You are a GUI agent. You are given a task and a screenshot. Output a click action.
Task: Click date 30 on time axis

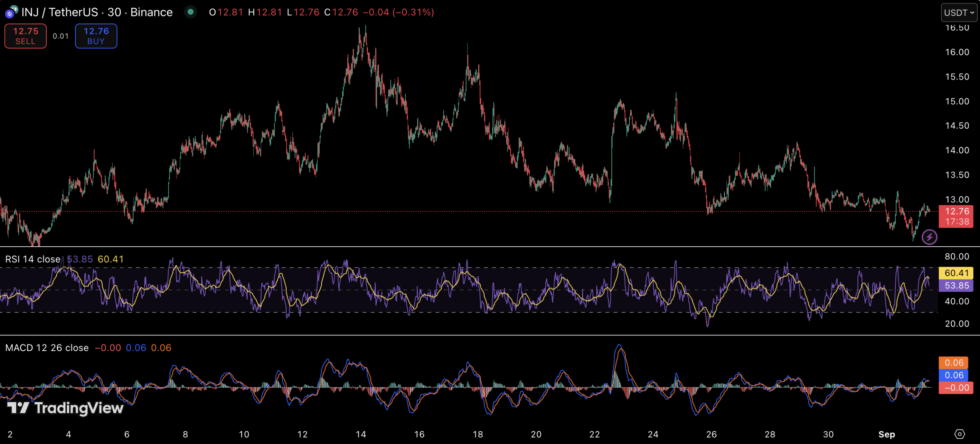coord(828,434)
